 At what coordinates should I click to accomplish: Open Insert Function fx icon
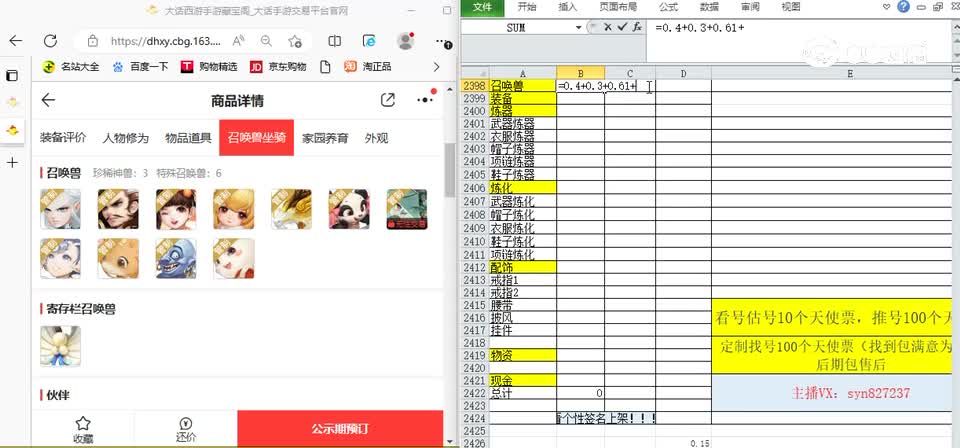637,27
